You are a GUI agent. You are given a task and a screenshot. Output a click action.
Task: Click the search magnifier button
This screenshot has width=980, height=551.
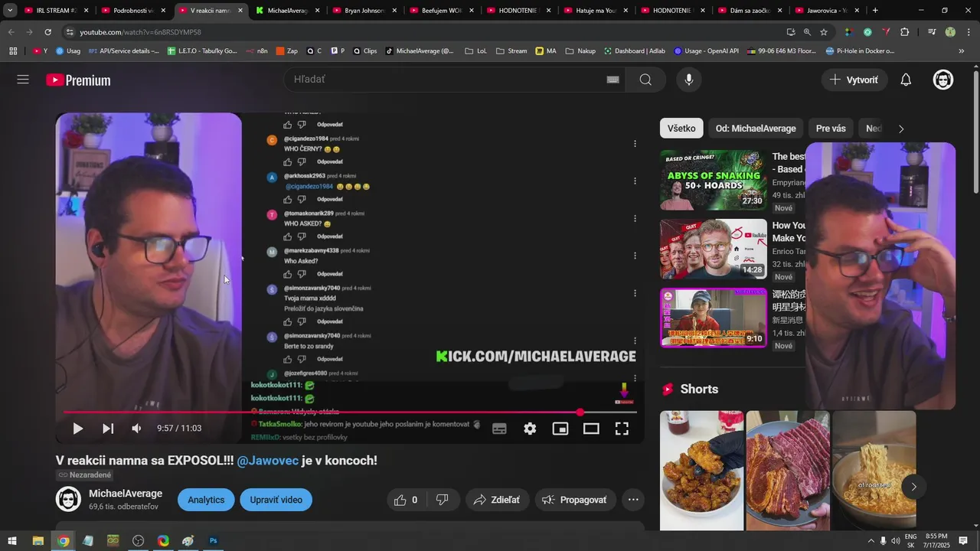645,80
